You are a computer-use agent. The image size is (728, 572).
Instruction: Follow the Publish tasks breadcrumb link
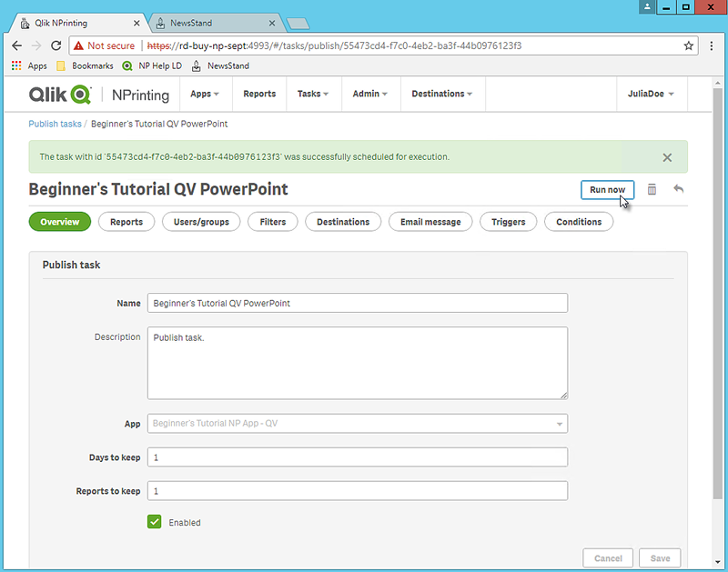55,124
